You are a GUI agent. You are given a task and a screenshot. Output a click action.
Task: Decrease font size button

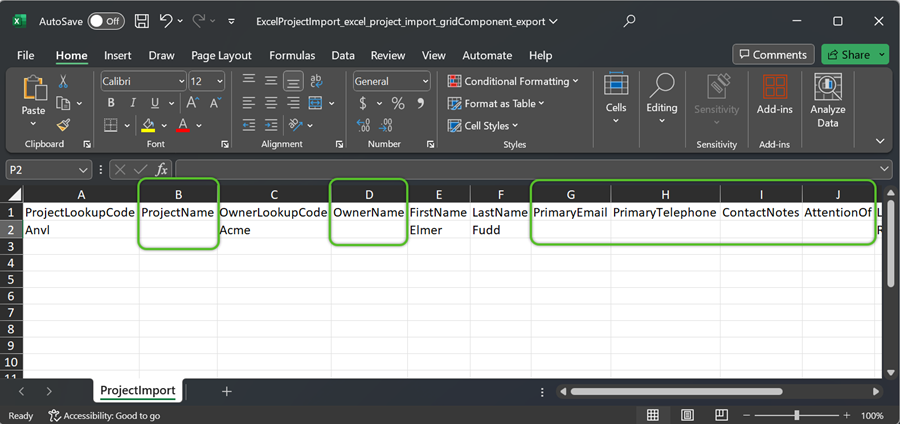[215, 103]
